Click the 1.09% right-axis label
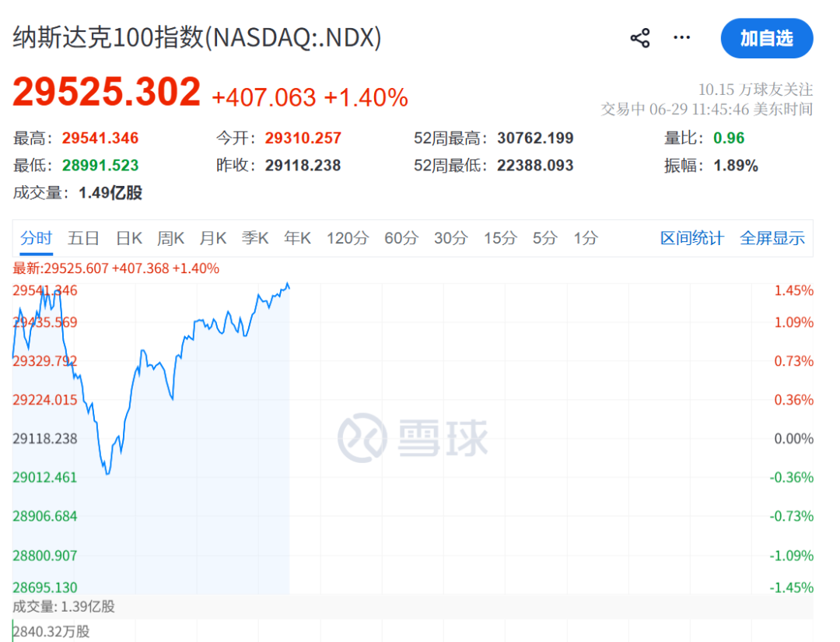840x642 pixels. [794, 322]
